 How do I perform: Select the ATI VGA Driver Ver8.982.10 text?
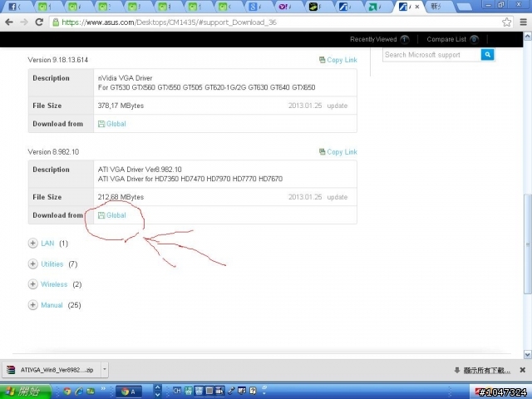140,170
